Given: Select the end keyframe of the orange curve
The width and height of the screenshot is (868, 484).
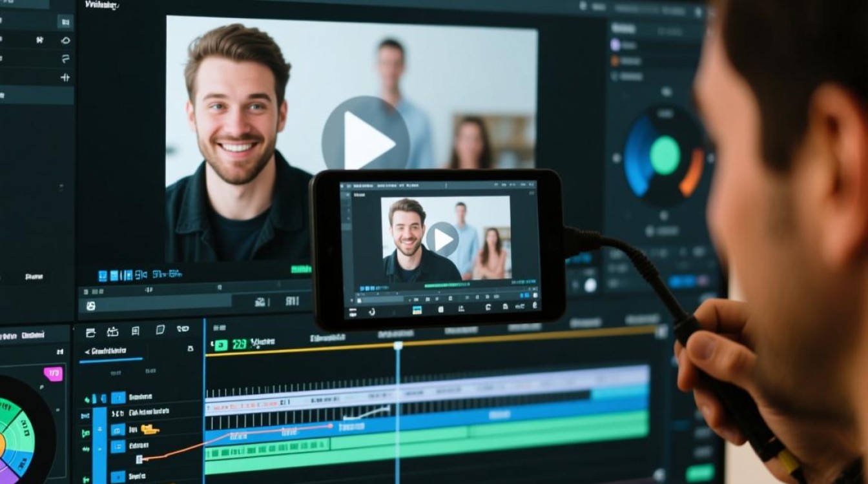Looking at the screenshot, I should 331,426.
